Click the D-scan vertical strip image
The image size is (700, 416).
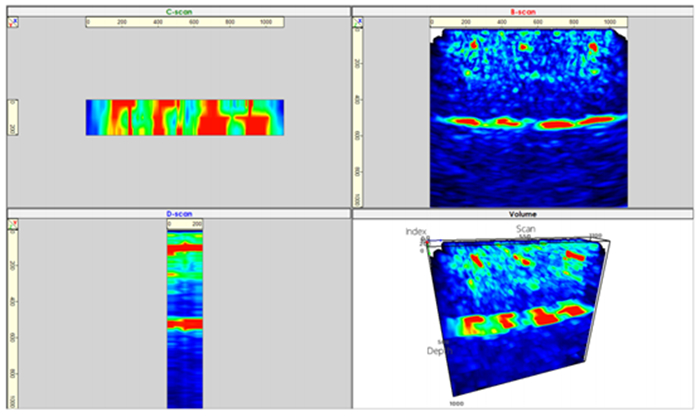pos(185,315)
